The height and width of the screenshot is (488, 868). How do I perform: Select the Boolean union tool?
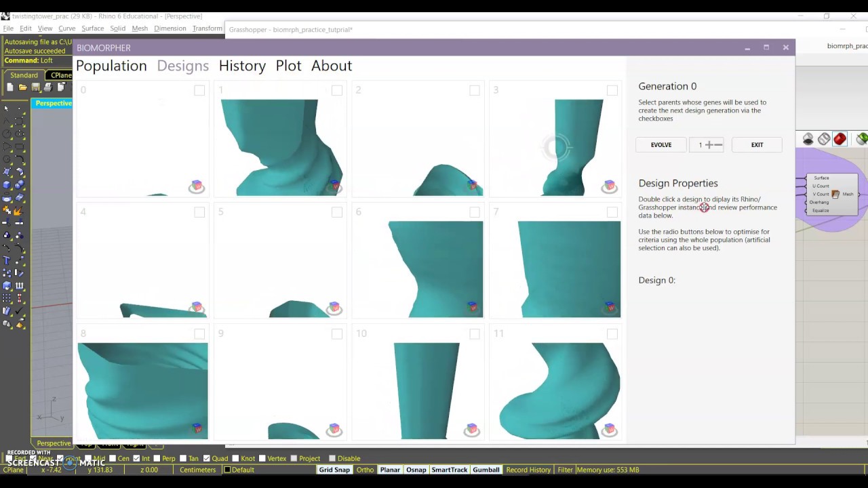19,184
